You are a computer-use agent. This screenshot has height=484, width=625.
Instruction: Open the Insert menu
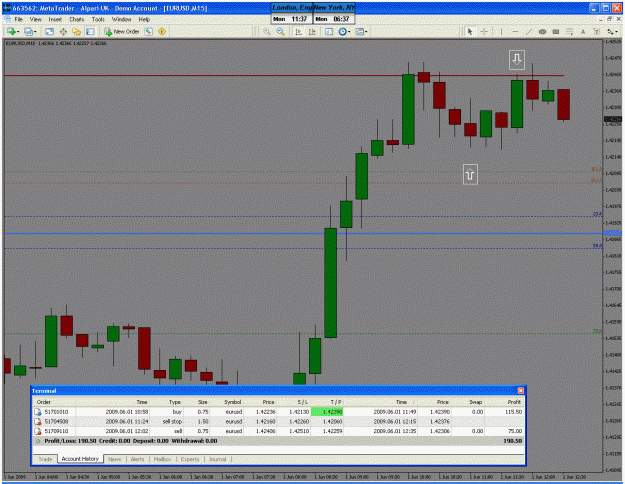55,19
